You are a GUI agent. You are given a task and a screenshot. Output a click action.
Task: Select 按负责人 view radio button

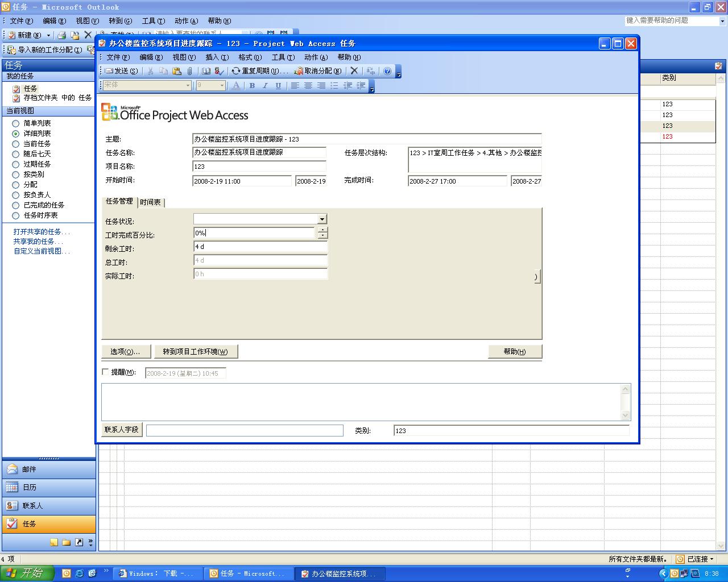click(x=16, y=195)
